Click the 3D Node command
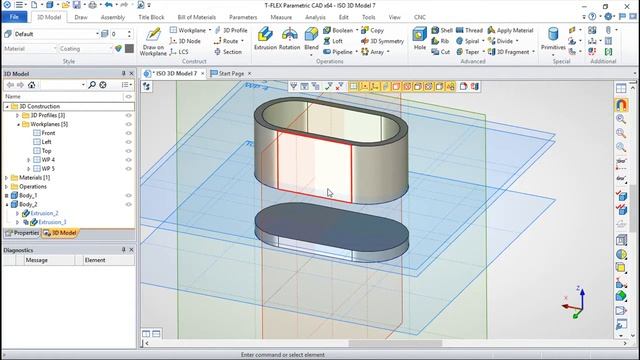This screenshot has width=640, height=360. [x=185, y=41]
